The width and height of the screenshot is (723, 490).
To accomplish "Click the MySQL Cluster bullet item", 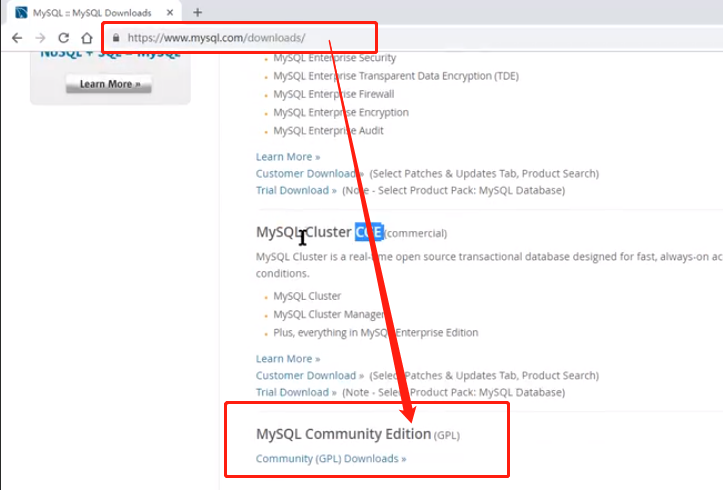I will tap(307, 296).
